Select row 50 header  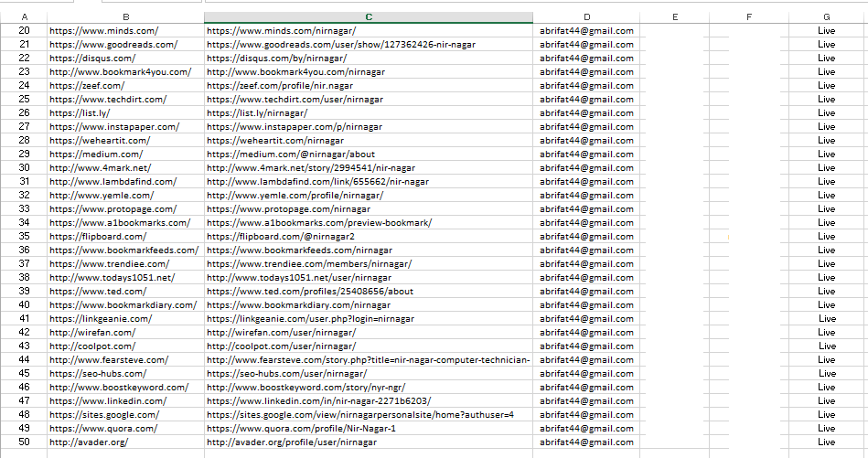24,442
